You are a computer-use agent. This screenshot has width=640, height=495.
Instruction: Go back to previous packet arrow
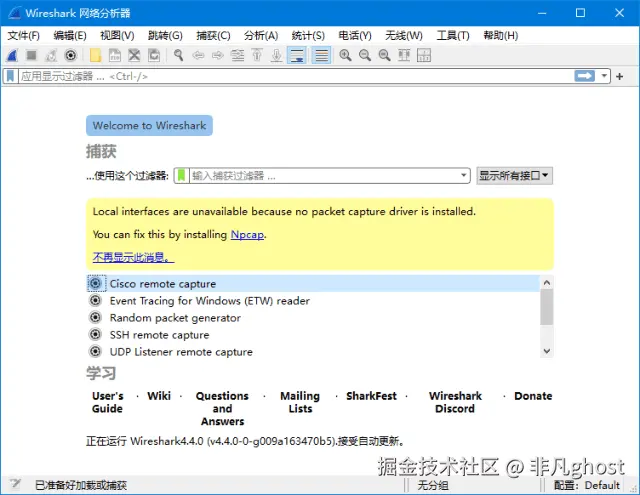click(198, 55)
